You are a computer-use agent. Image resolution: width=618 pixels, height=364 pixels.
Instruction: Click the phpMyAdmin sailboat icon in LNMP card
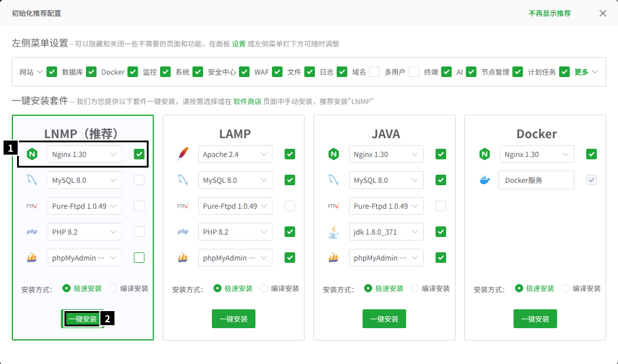[32, 258]
